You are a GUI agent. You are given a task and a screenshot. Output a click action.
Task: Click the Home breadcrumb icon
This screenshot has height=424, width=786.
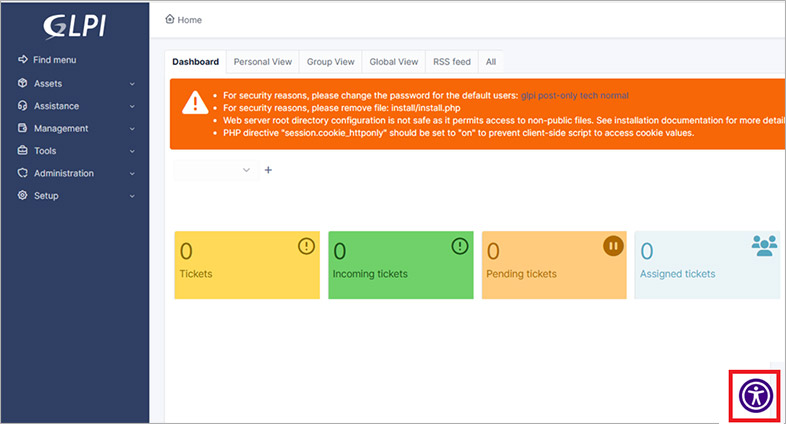coord(169,19)
